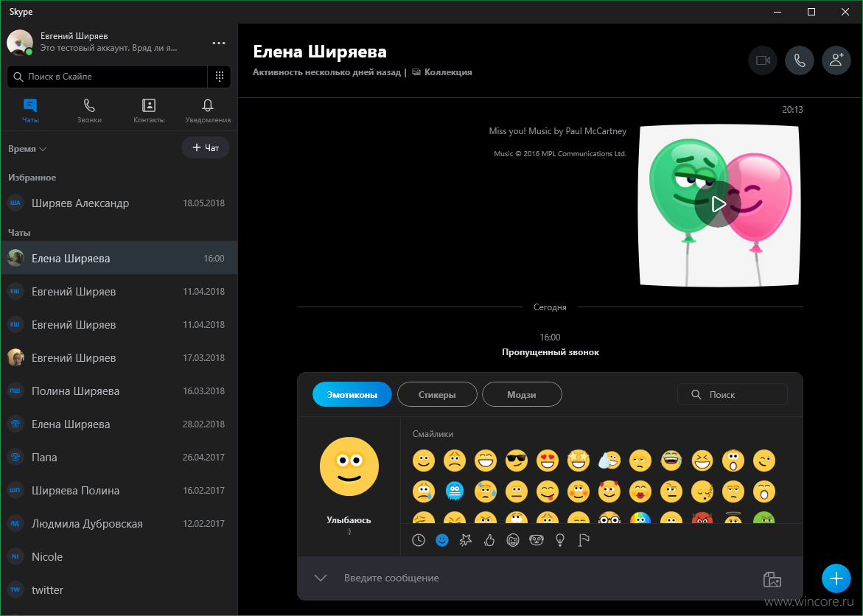This screenshot has width=863, height=616.
Task: Switch to the Контакты tab
Action: coord(149,110)
